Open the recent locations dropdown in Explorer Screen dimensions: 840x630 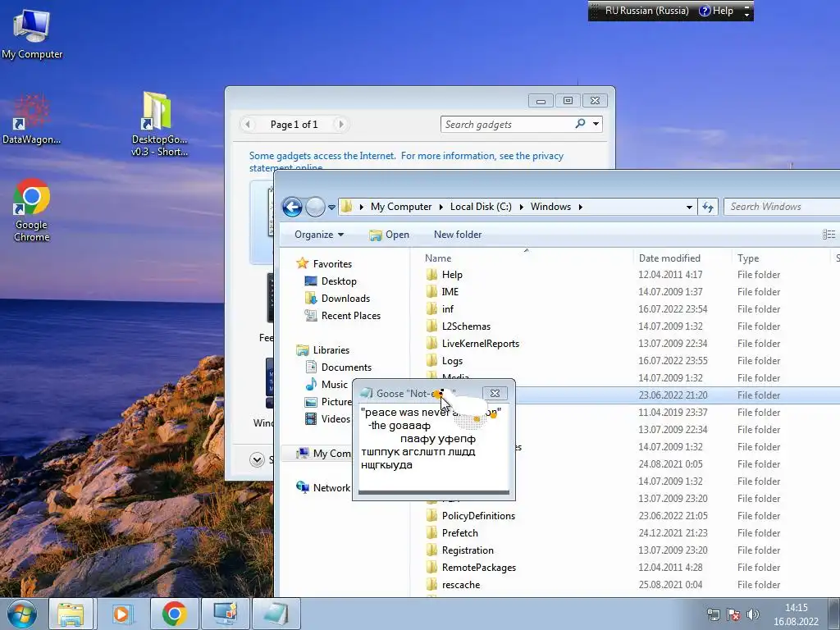pyautogui.click(x=331, y=208)
